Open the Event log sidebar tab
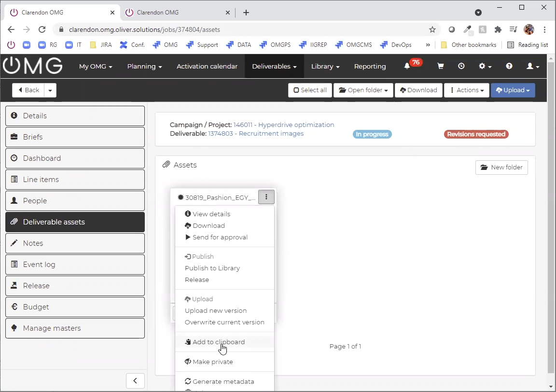 75,265
